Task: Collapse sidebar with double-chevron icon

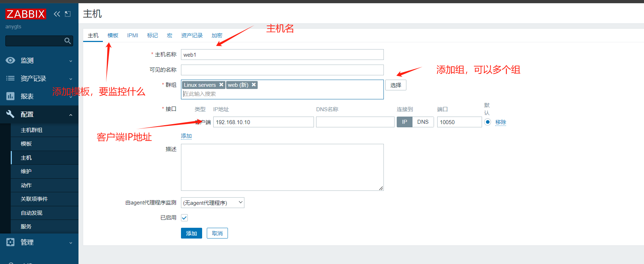Action: coord(57,14)
